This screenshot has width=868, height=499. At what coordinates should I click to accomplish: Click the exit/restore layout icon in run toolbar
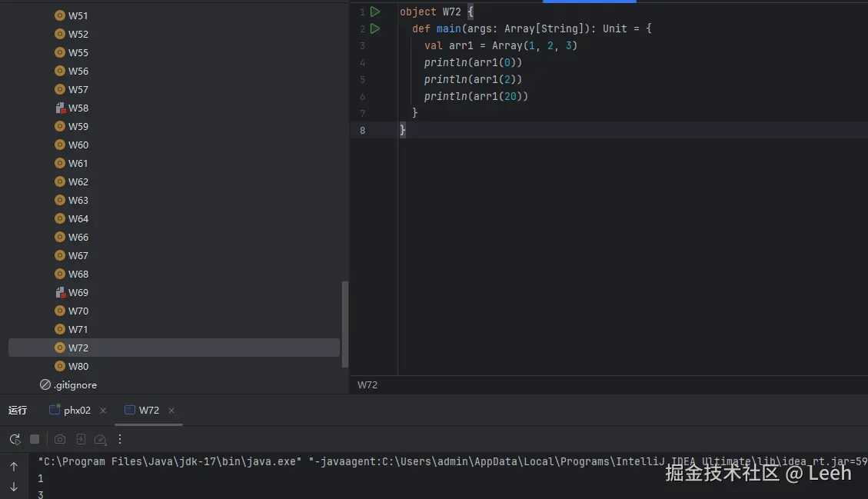(x=80, y=439)
